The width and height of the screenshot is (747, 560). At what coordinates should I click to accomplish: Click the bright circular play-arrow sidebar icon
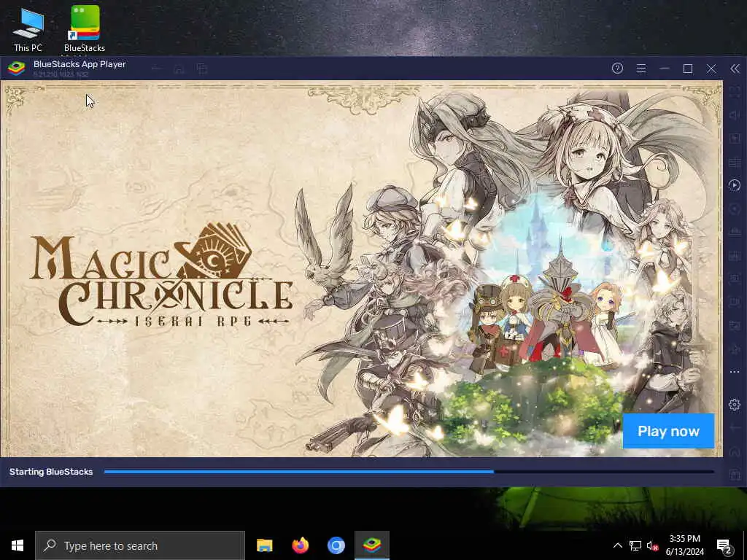[x=734, y=185]
